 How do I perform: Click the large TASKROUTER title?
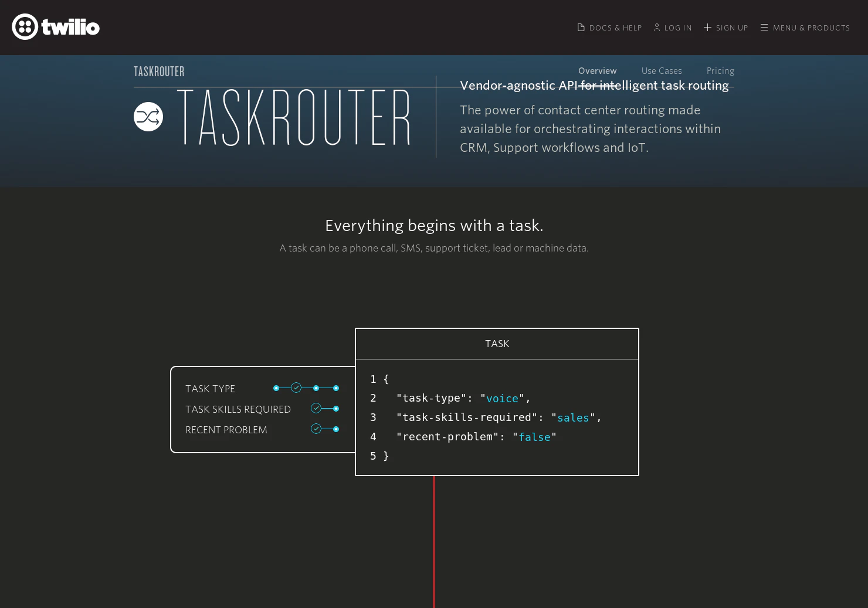pyautogui.click(x=294, y=117)
